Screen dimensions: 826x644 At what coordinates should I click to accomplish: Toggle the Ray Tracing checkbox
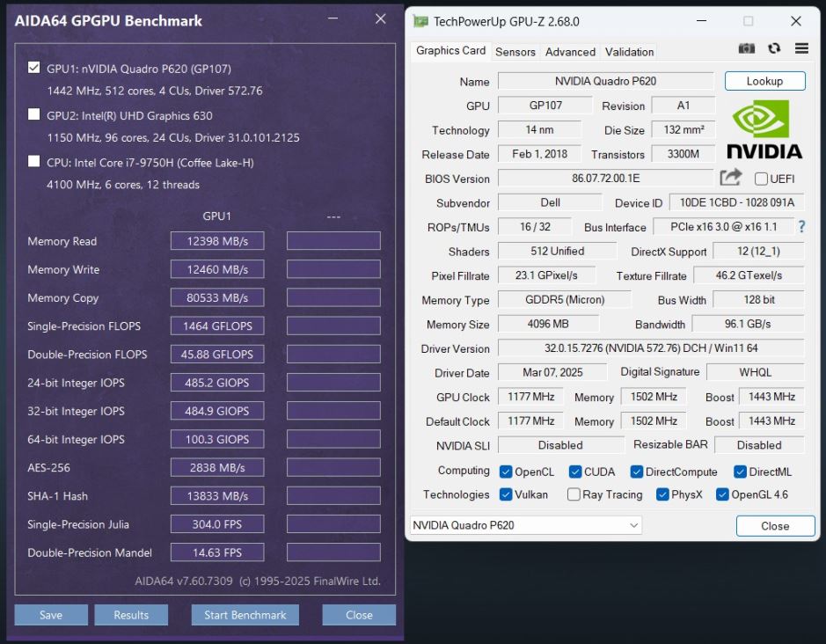coord(574,494)
